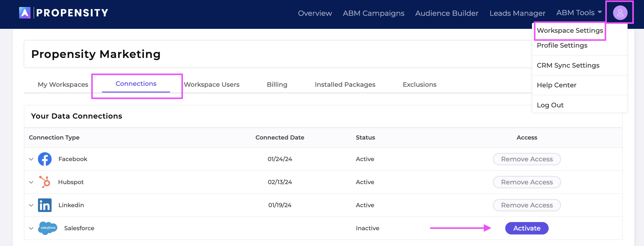644x246 pixels.
Task: Click the Active status in Facebook row
Action: pyautogui.click(x=365, y=159)
